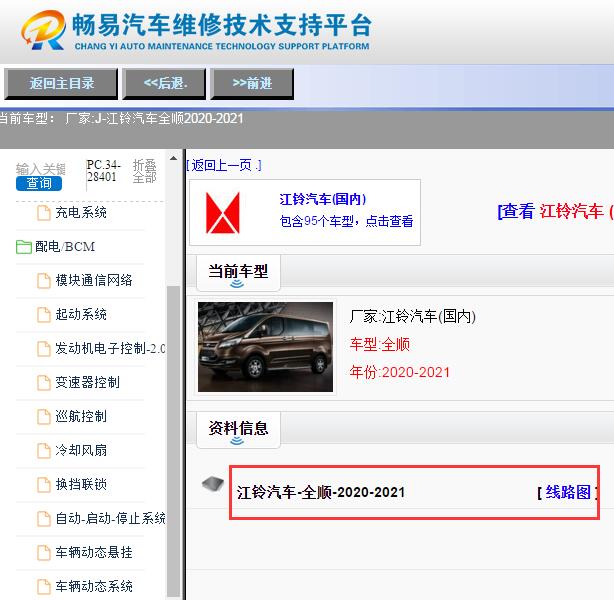The image size is (614, 600).
Task: Click the sidebar vertical scrollbar thumb
Action: [173, 441]
